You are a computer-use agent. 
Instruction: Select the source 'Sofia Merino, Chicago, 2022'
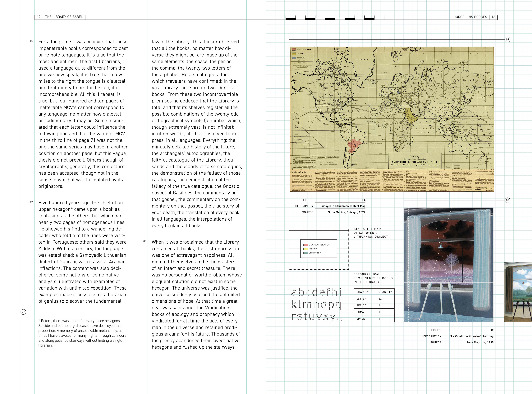(346, 212)
